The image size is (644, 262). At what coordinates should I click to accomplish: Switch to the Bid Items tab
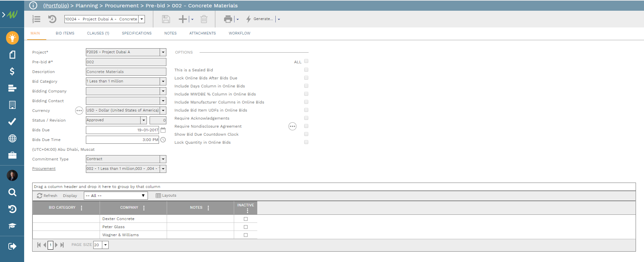pyautogui.click(x=65, y=33)
